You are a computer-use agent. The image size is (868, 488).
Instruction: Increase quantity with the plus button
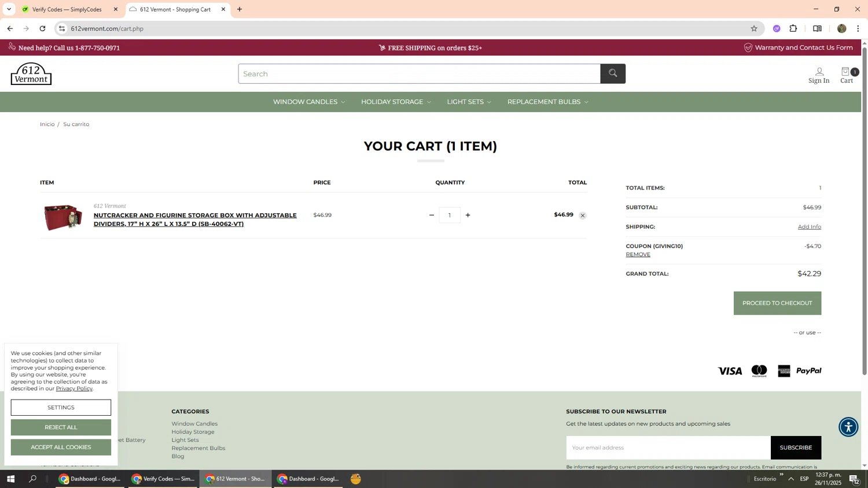468,215
